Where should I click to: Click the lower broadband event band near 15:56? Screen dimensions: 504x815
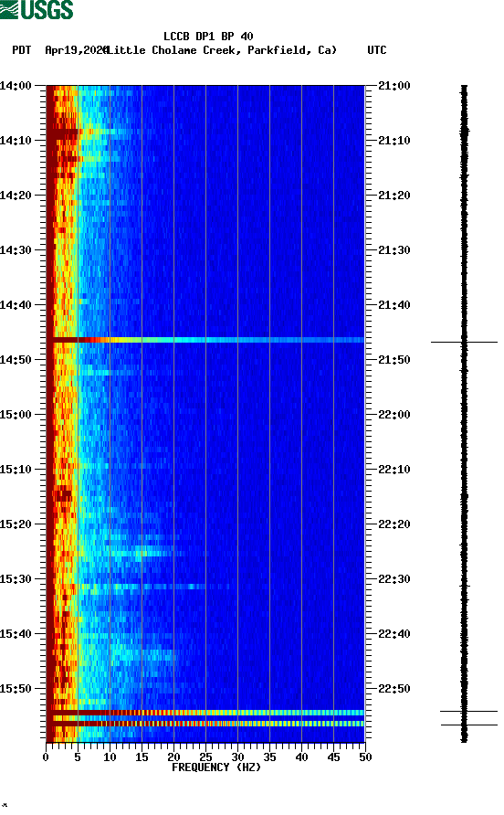point(205,724)
